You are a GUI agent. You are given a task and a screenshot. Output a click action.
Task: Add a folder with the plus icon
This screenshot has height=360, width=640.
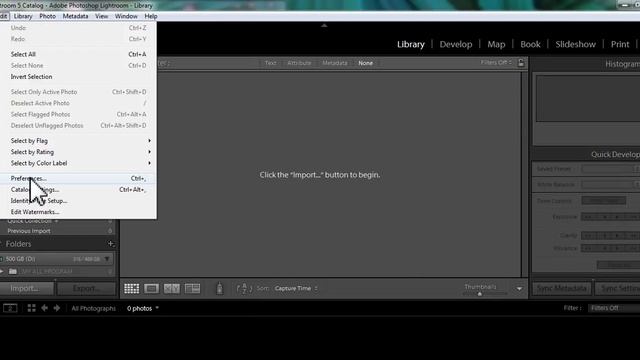[x=111, y=244]
